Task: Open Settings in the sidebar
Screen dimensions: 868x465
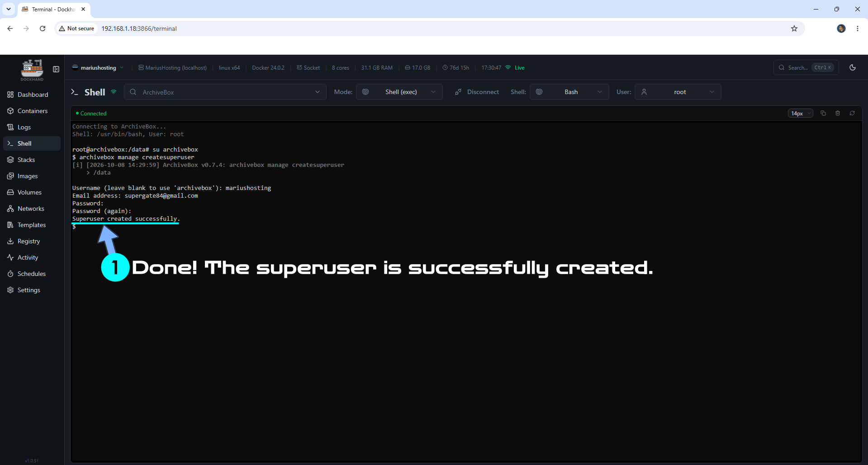Action: (32, 290)
